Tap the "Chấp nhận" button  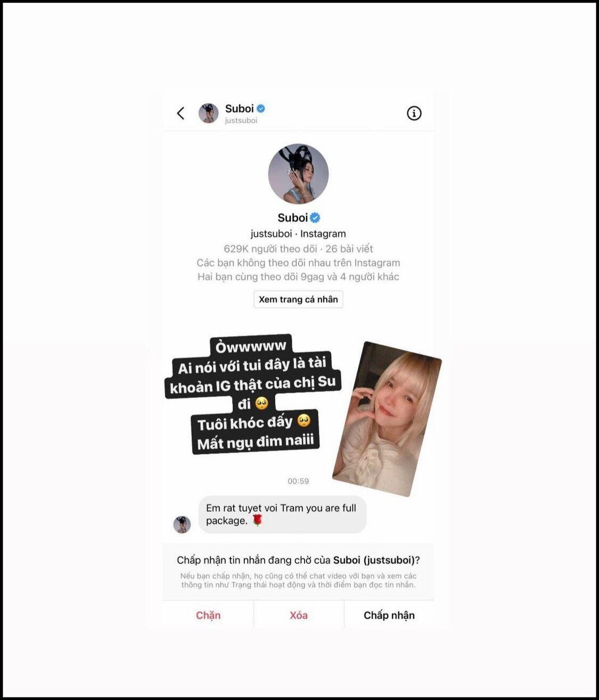(389, 615)
